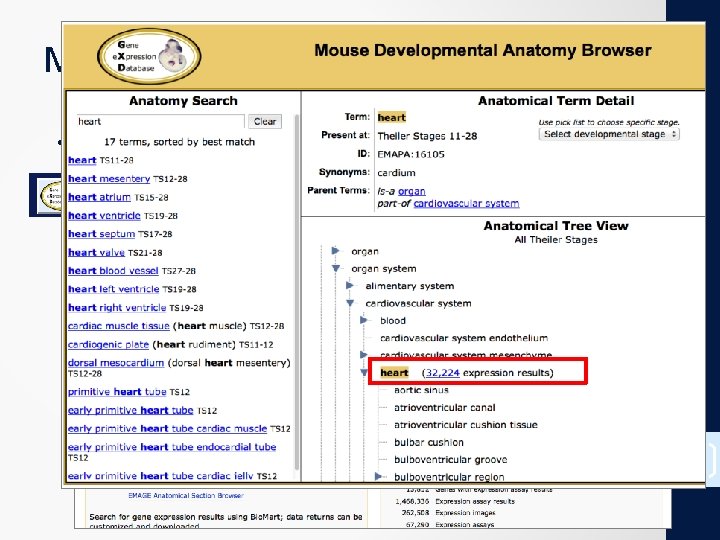Open the 'primitive heart tube' TS12 result
The image size is (720, 540).
(117, 392)
